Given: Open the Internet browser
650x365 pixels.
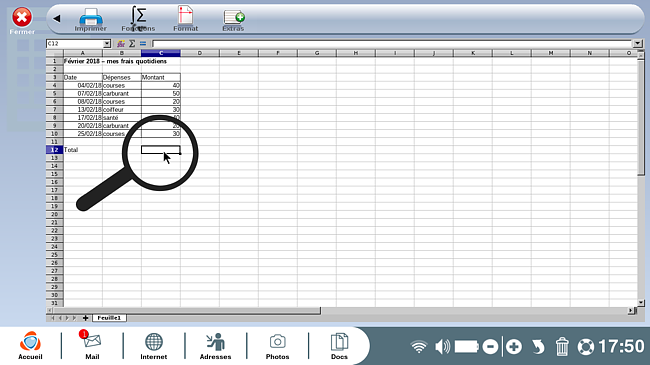Looking at the screenshot, I should click(x=153, y=346).
